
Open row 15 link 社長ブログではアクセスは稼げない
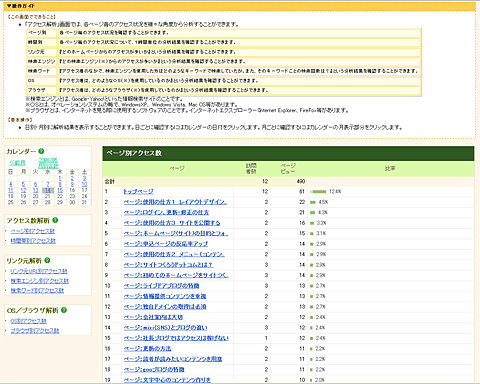(176, 338)
